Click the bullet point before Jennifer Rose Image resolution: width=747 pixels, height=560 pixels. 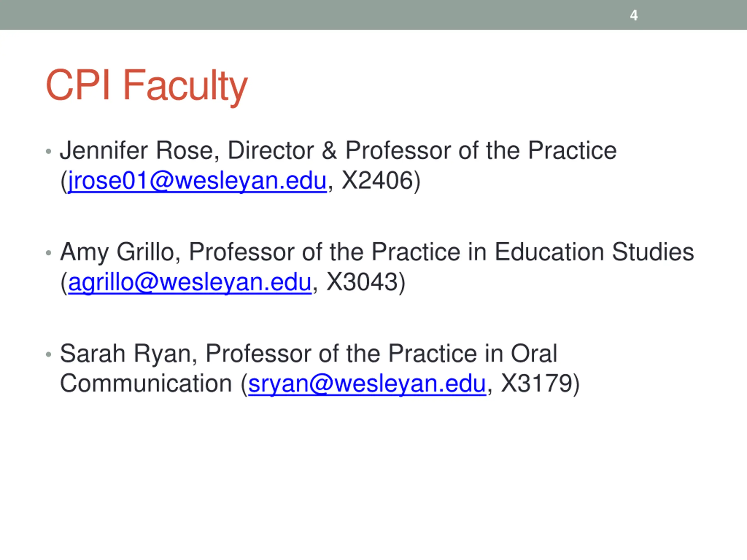[x=49, y=151]
